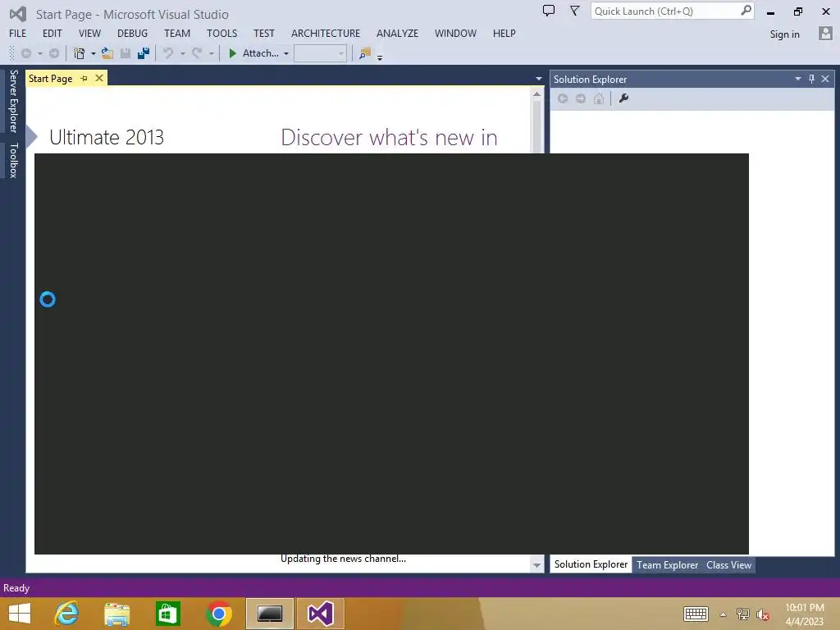The width and height of the screenshot is (840, 630).
Task: Open Google Chrome from the taskbar
Action: [x=218, y=614]
